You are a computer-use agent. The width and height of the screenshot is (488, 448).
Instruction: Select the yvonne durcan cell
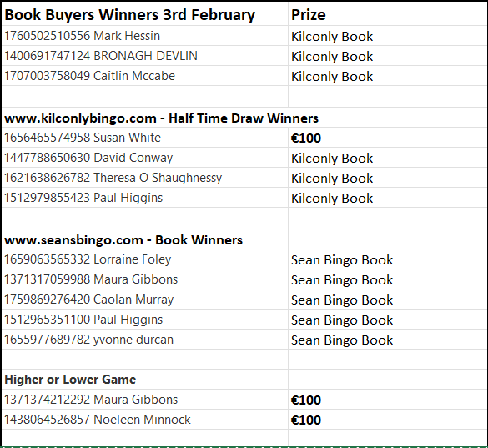(x=145, y=340)
